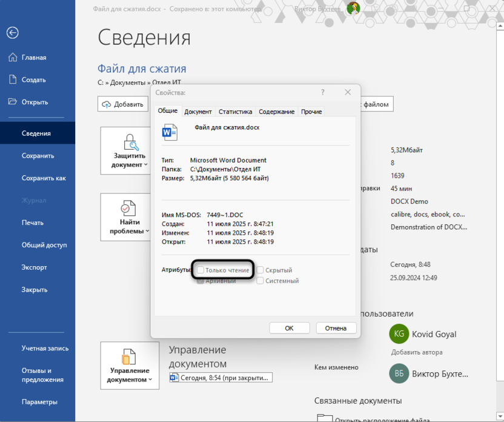Toggle the Скрытый attribute checkbox
This screenshot has width=504, height=422.
(x=260, y=270)
